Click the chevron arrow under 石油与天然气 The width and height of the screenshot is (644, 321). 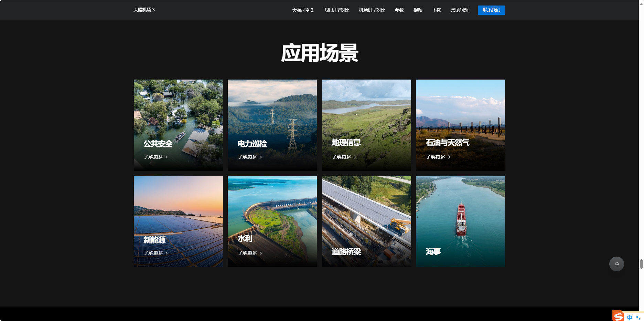[449, 157]
